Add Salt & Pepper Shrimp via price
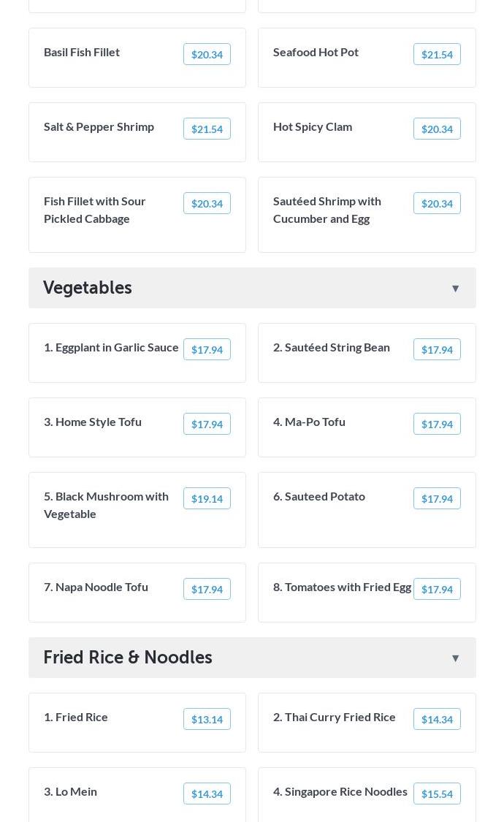The height and width of the screenshot is (822, 504). pyautogui.click(x=207, y=129)
